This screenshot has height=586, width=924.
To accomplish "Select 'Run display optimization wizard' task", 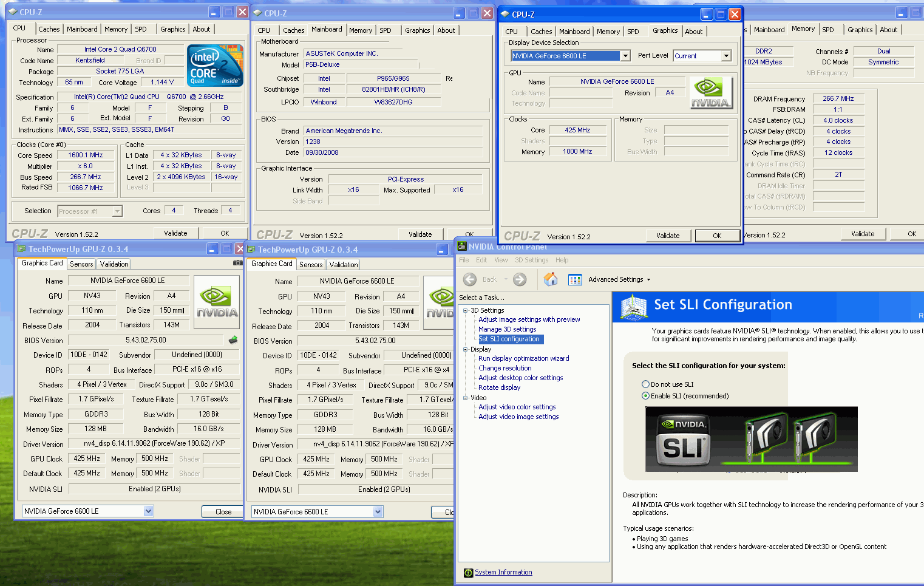I will [524, 358].
